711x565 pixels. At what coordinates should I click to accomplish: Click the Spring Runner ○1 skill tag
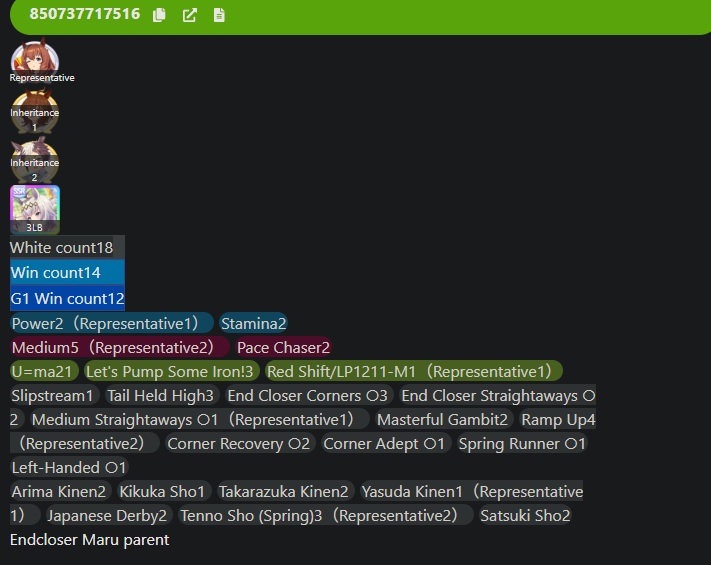coord(522,443)
